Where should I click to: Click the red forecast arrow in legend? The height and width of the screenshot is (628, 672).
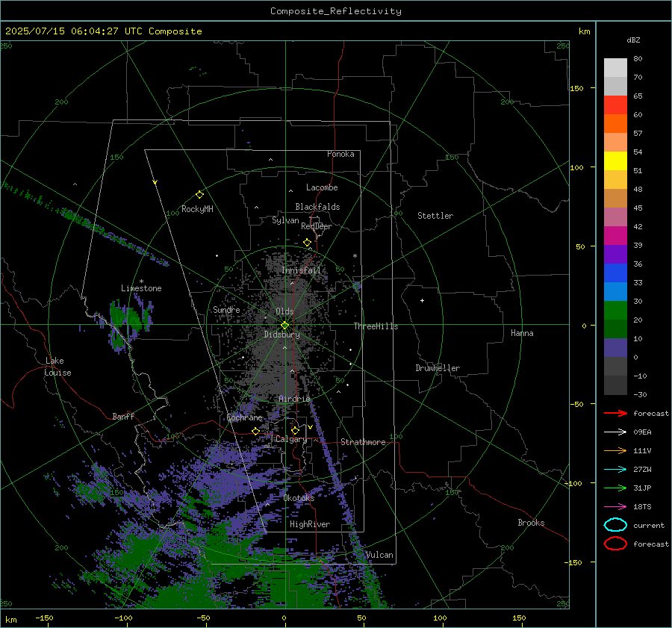click(615, 413)
